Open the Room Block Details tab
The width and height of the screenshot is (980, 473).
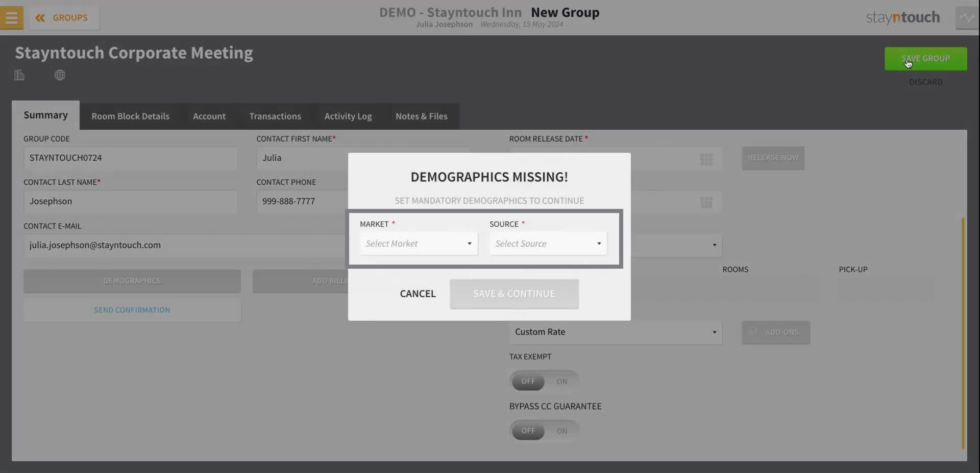point(130,116)
